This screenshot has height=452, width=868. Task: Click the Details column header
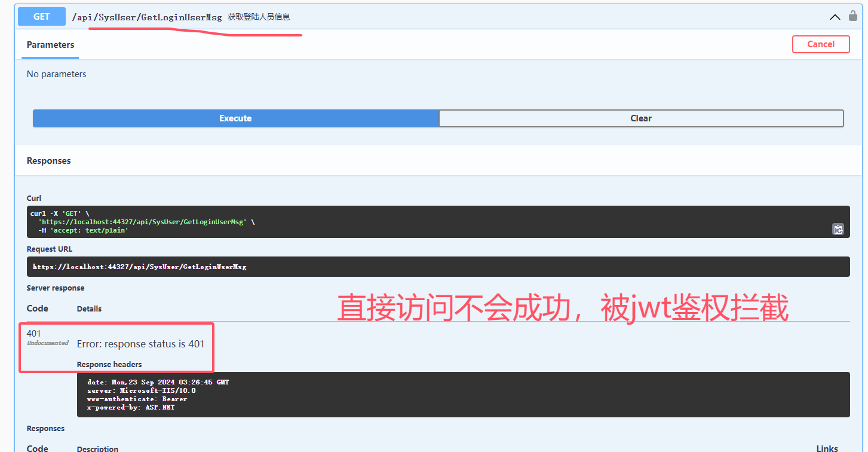[x=89, y=309]
